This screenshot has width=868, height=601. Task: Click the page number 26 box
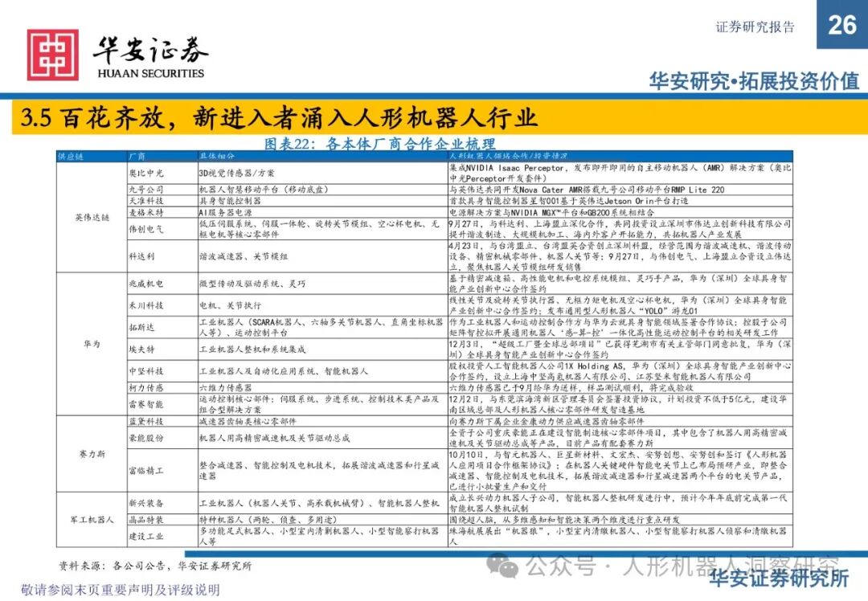click(842, 24)
